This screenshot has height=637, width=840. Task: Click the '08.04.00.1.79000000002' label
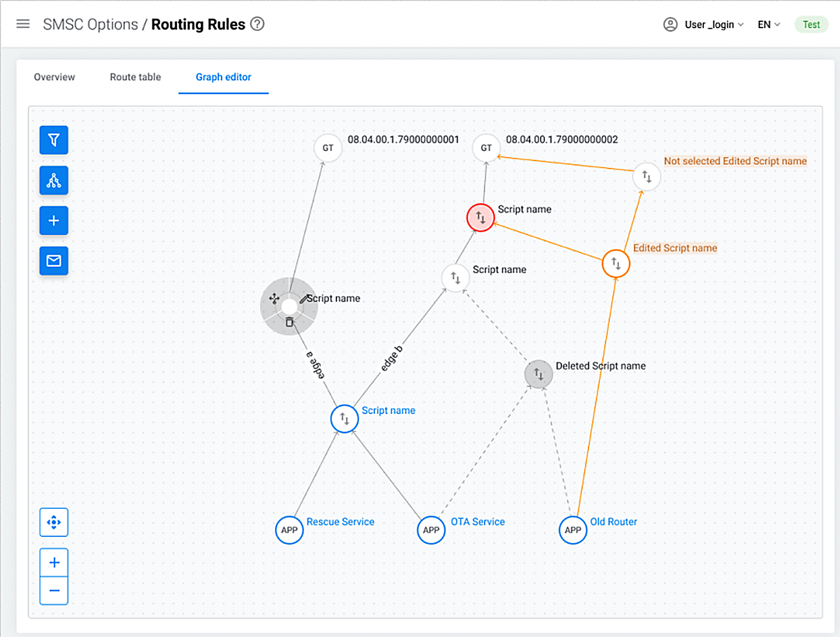562,140
